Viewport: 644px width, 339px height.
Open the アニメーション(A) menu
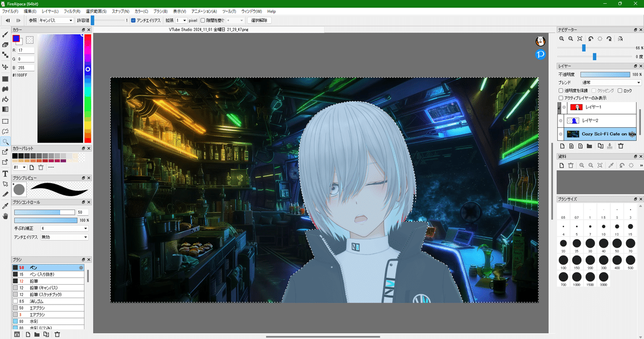[204, 11]
